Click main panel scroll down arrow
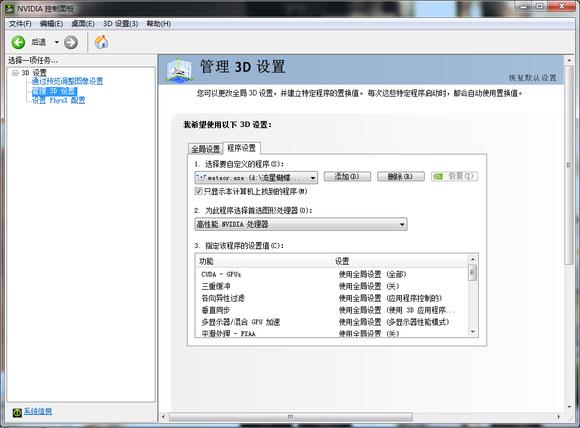This screenshot has height=428, width=580. coord(569,407)
